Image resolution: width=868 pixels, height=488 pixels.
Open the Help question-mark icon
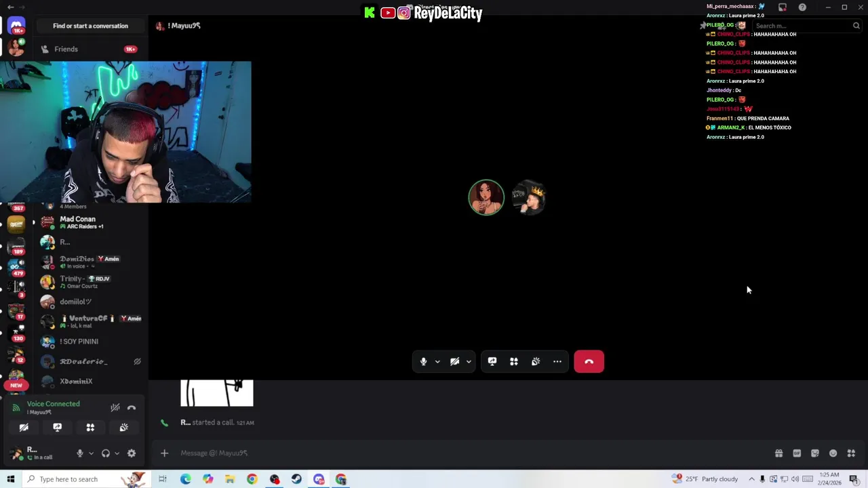click(x=802, y=7)
